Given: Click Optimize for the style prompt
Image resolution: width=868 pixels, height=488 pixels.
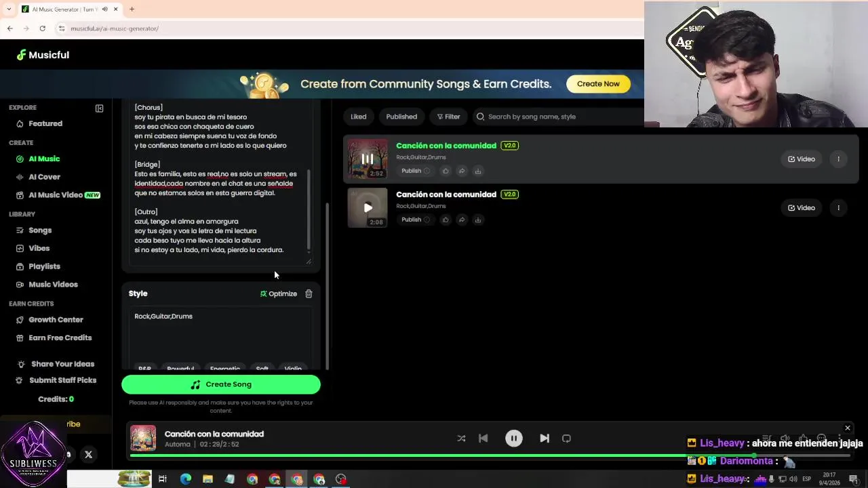Looking at the screenshot, I should (x=279, y=293).
